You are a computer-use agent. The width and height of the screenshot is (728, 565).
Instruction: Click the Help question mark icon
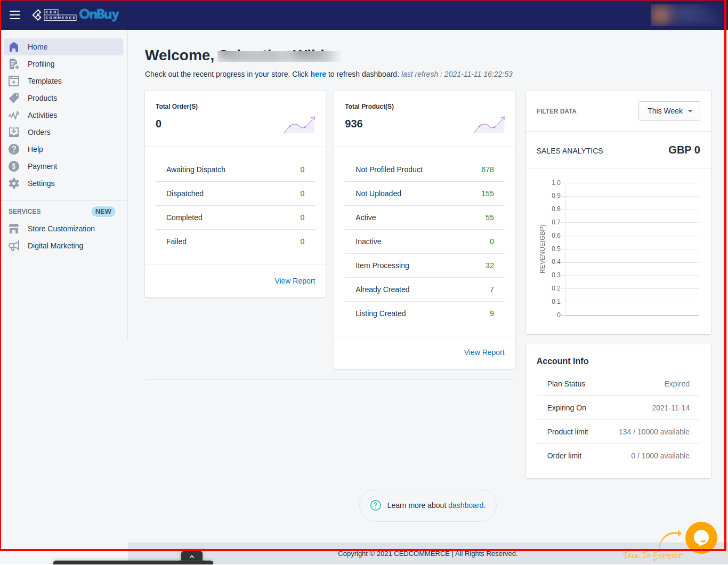(x=14, y=149)
